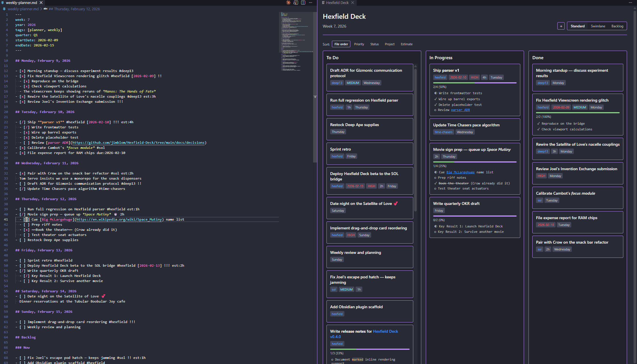Click the weekly-planner.md breadcrumb item
Image resolution: width=637 pixels, height=364 pixels.
tap(23, 9)
